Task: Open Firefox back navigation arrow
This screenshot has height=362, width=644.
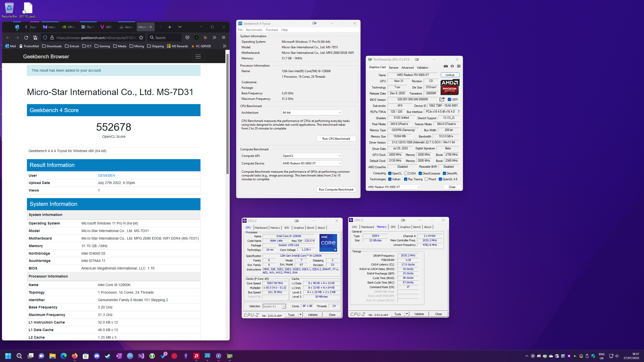Action: pos(8,38)
